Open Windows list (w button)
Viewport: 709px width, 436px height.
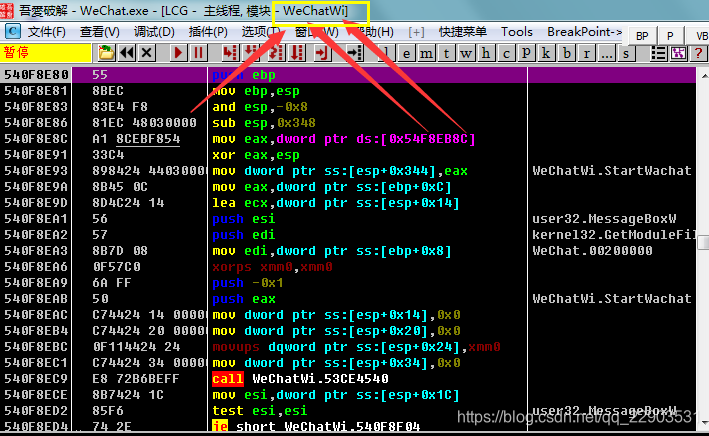point(466,53)
